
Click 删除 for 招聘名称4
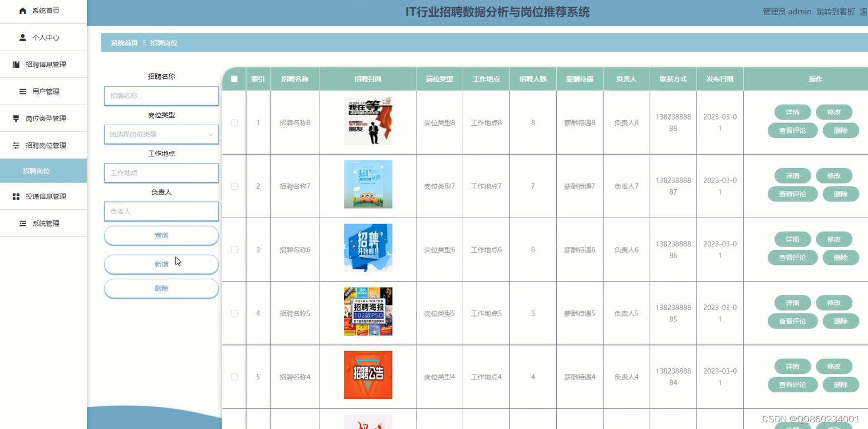(841, 384)
